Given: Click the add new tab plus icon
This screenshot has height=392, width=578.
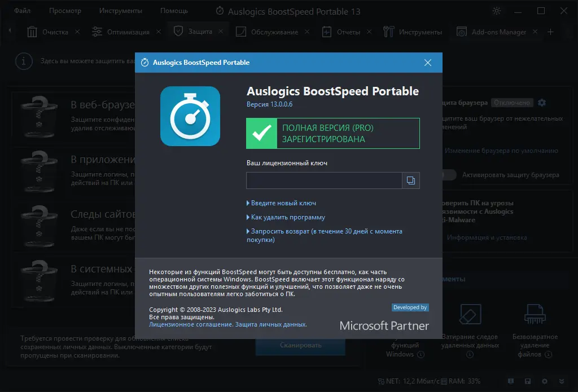Looking at the screenshot, I should [551, 32].
